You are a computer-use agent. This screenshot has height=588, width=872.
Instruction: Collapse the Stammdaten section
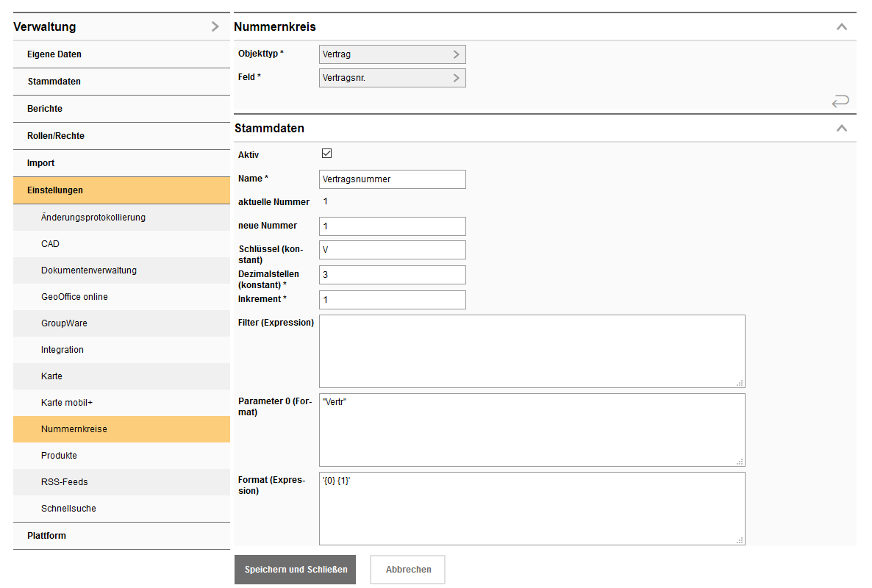coord(842,128)
